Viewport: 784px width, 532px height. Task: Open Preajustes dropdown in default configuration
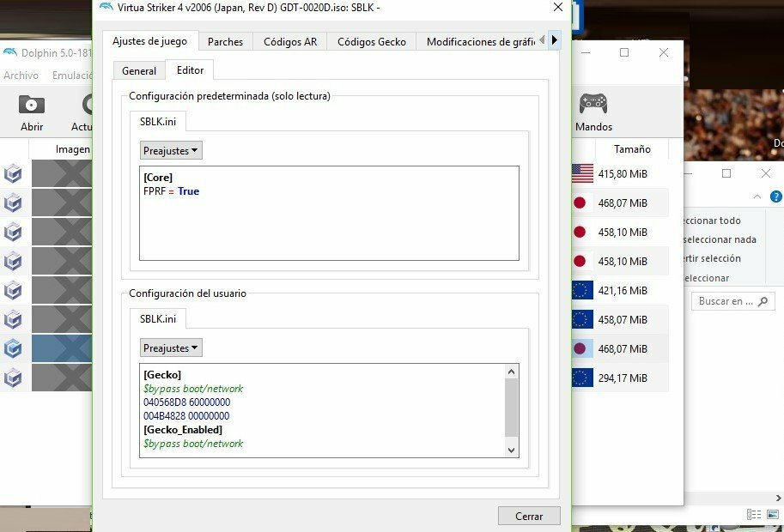171,150
